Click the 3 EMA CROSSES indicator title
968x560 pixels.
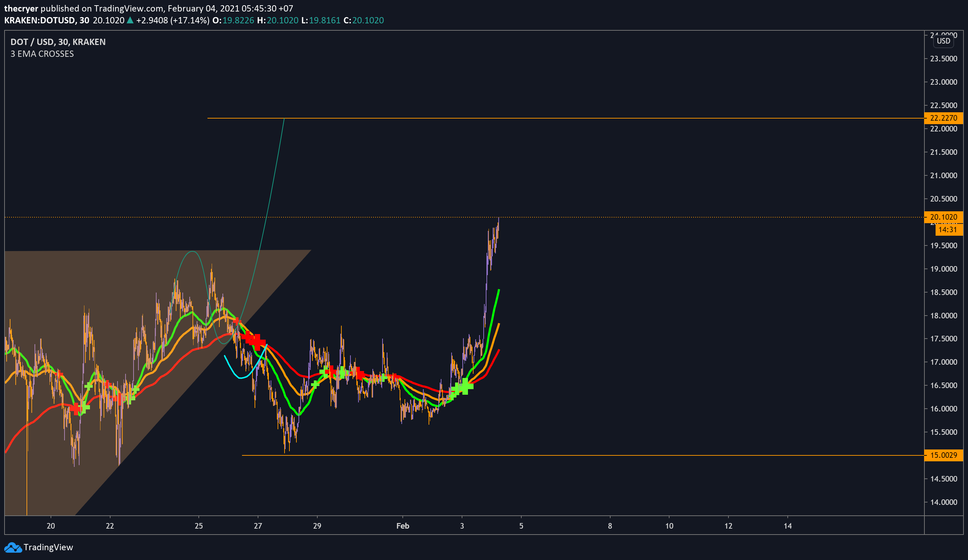42,54
